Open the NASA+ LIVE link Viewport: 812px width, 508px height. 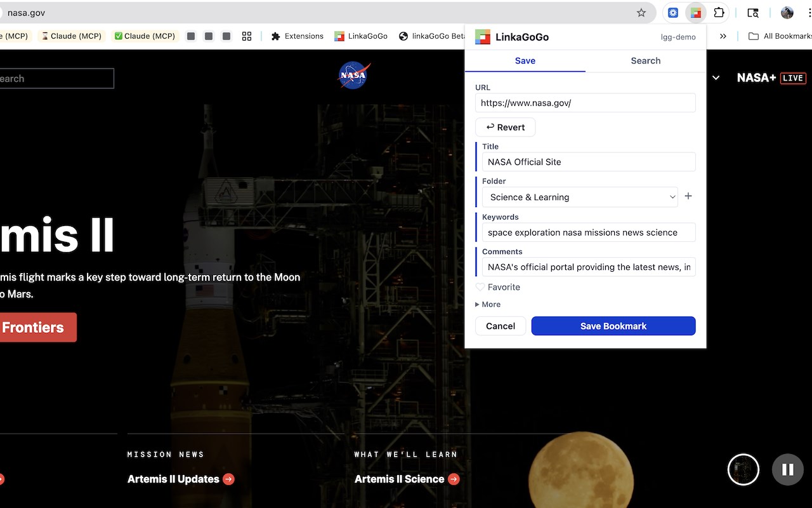[771, 78]
